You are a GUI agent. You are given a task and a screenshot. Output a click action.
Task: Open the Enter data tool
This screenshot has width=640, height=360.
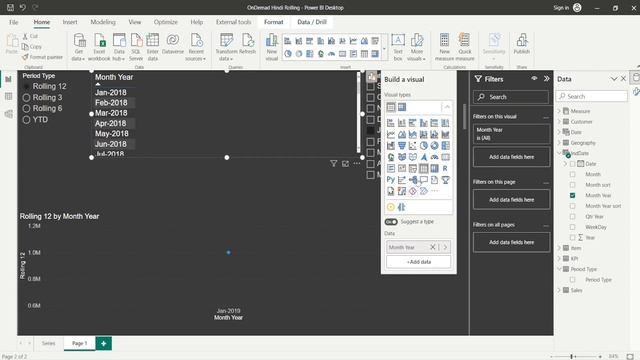pos(153,47)
